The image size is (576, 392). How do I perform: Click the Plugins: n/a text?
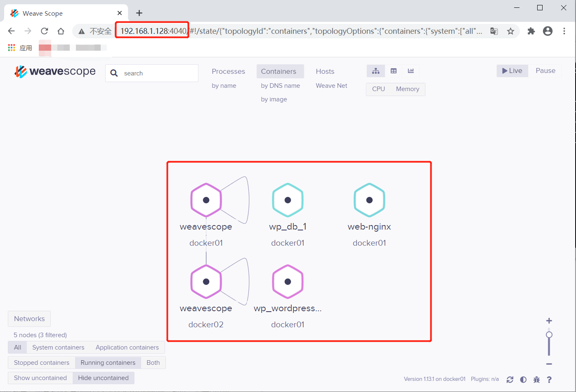click(x=485, y=379)
